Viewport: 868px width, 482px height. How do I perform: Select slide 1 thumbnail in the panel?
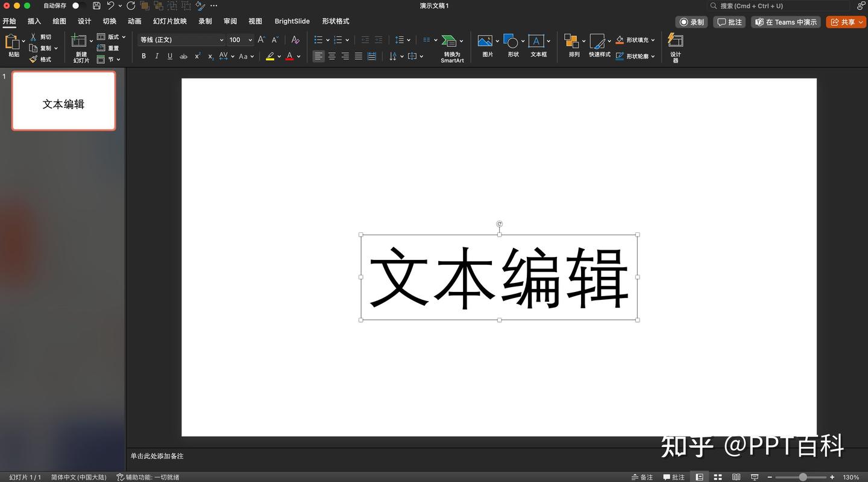tap(63, 101)
